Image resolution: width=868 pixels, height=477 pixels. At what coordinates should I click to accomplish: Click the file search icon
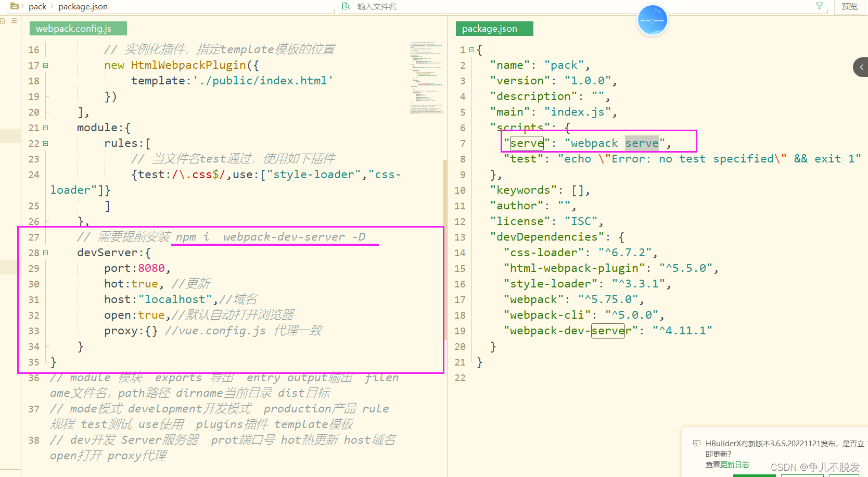pyautogui.click(x=346, y=6)
